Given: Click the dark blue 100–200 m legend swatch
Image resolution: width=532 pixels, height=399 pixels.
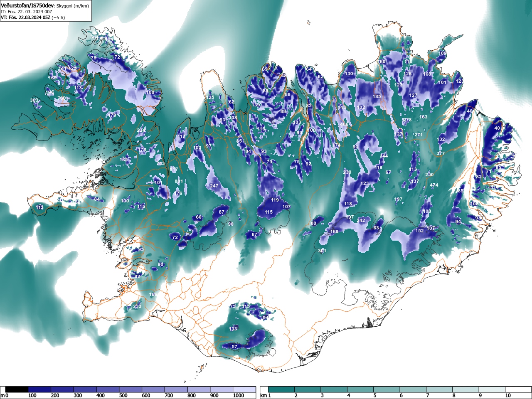Looking at the screenshot, I should pos(39,389).
